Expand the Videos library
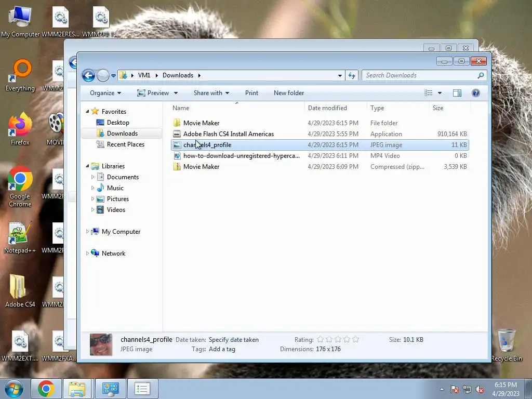The height and width of the screenshot is (399, 532). click(x=92, y=210)
